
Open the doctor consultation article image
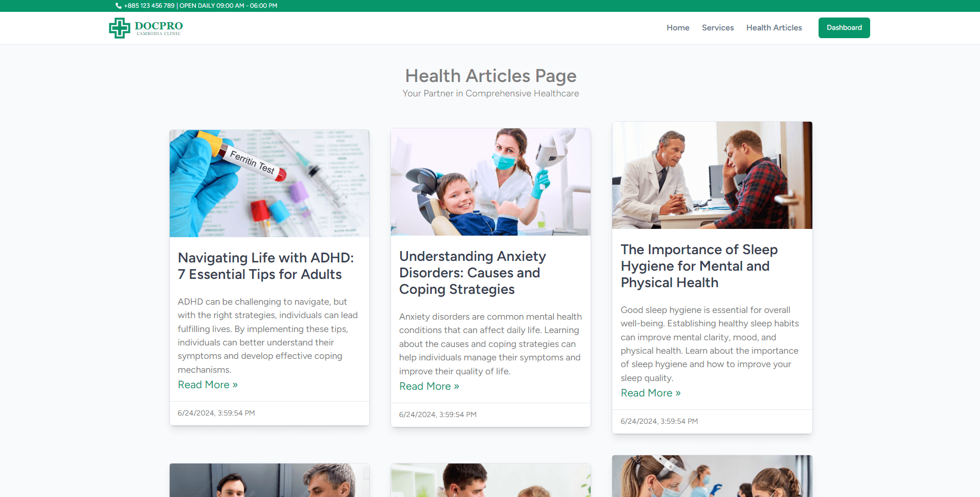712,175
